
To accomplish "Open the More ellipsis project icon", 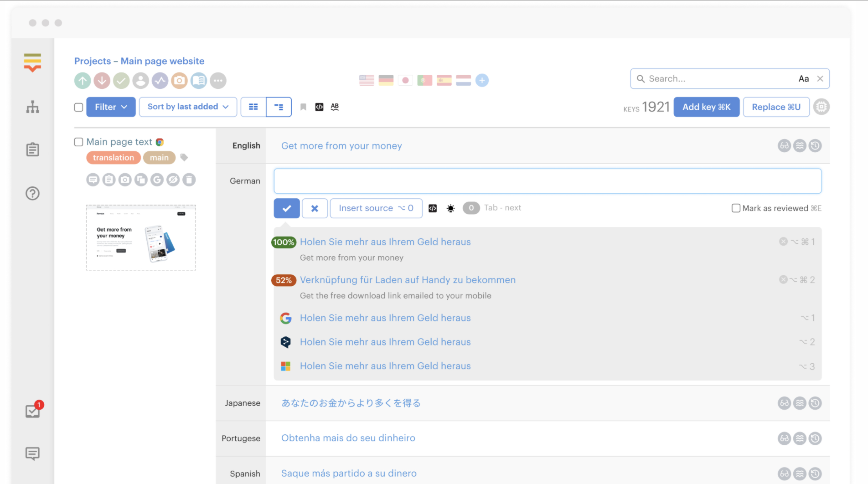I will (218, 81).
